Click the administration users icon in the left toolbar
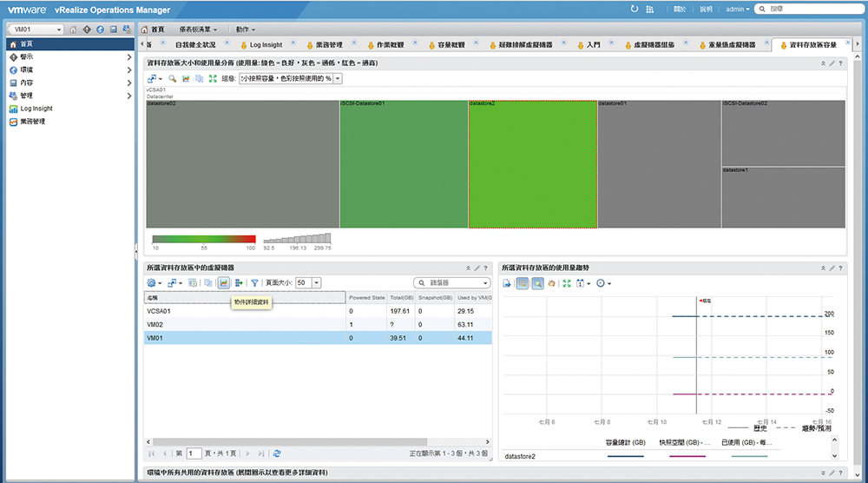This screenshot has width=868, height=483. tap(127, 30)
